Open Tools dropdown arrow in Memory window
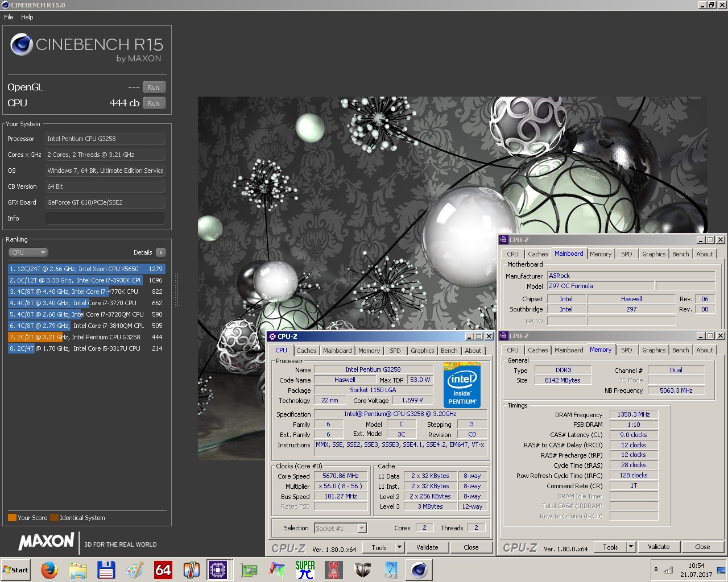The height and width of the screenshot is (582, 728). (x=631, y=547)
